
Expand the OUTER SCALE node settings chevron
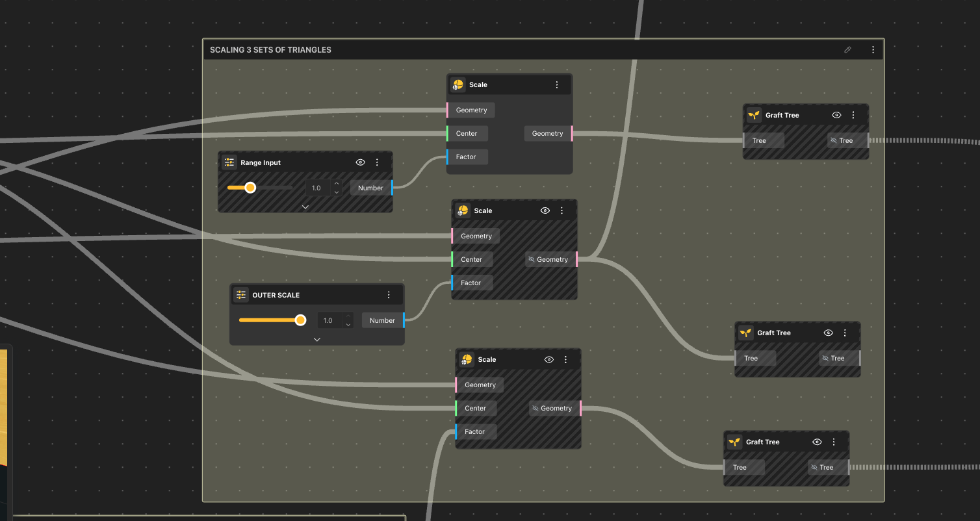[x=316, y=339]
